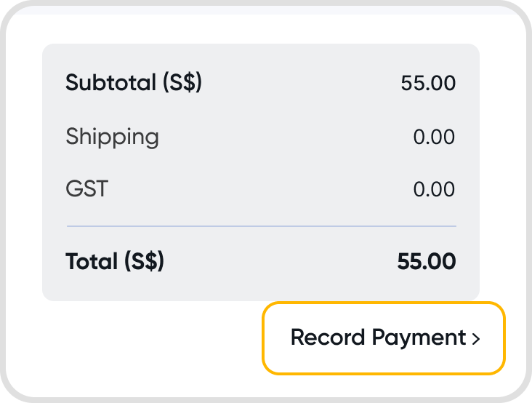Click the bold total amount 55.00
The image size is (532, 403).
click(427, 261)
